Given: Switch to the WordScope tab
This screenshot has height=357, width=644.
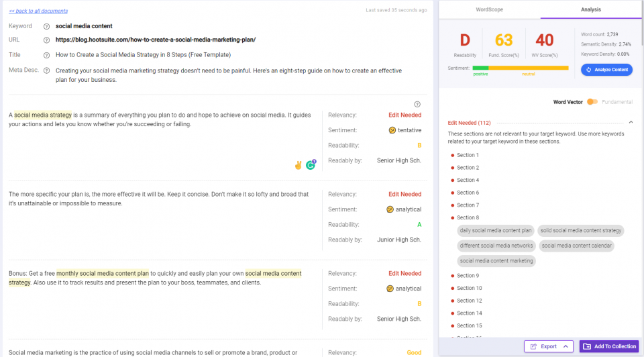Looking at the screenshot, I should pyautogui.click(x=490, y=9).
